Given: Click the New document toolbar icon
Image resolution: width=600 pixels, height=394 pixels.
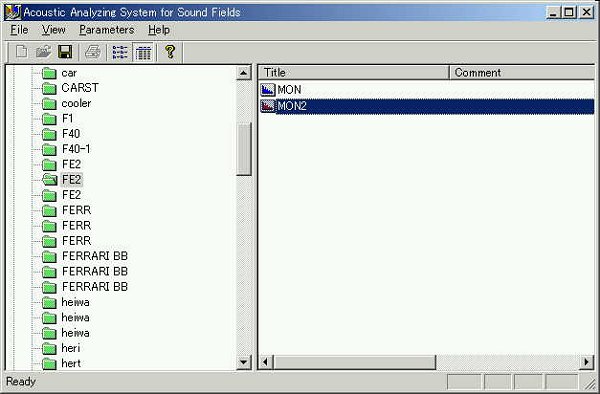Looking at the screenshot, I should point(21,52).
